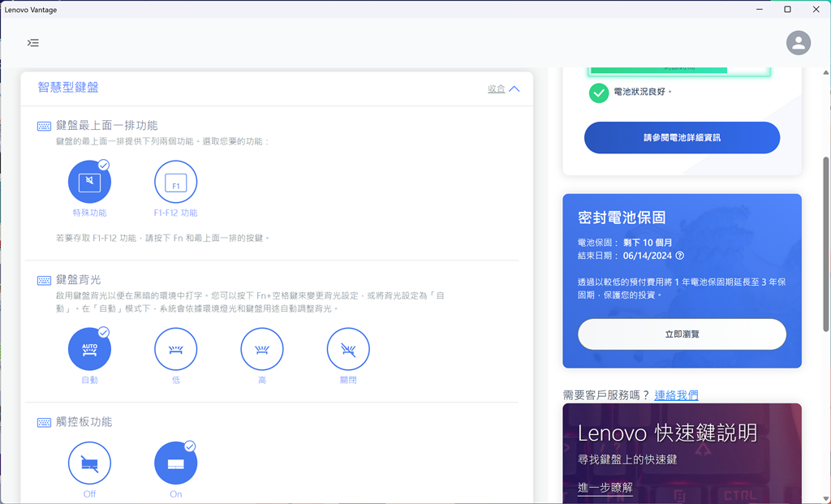Turn keyboard backlight 關閉 off
This screenshot has width=831, height=504.
(348, 349)
